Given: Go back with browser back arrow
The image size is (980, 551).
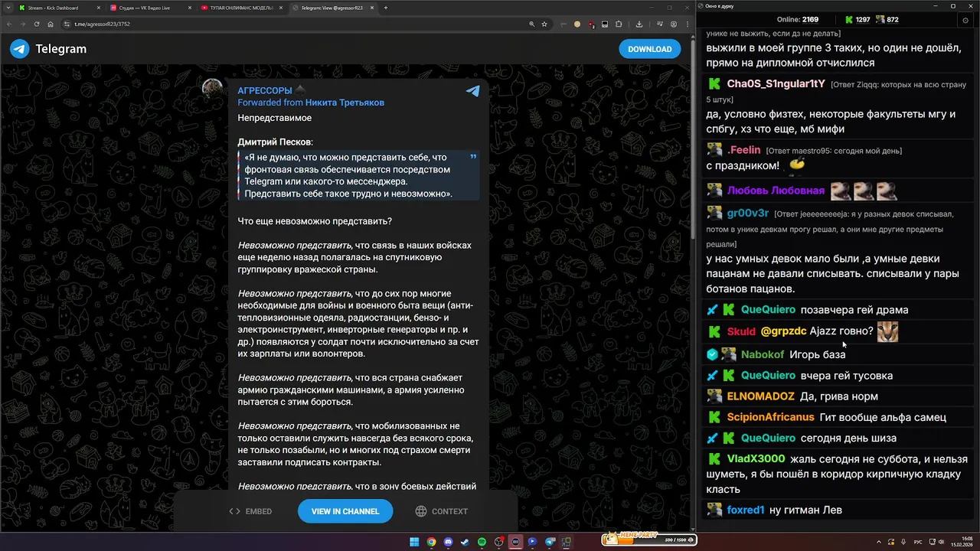Looking at the screenshot, I should coord(10,24).
